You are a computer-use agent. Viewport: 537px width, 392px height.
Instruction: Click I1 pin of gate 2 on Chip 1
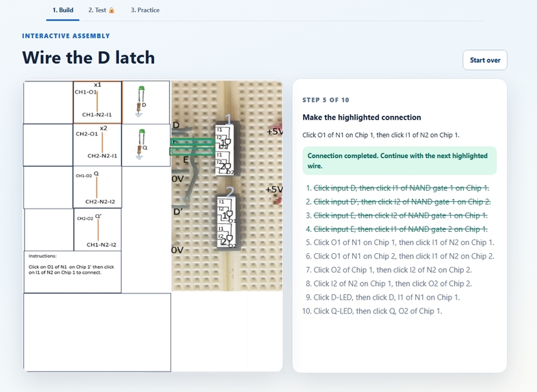(220, 155)
